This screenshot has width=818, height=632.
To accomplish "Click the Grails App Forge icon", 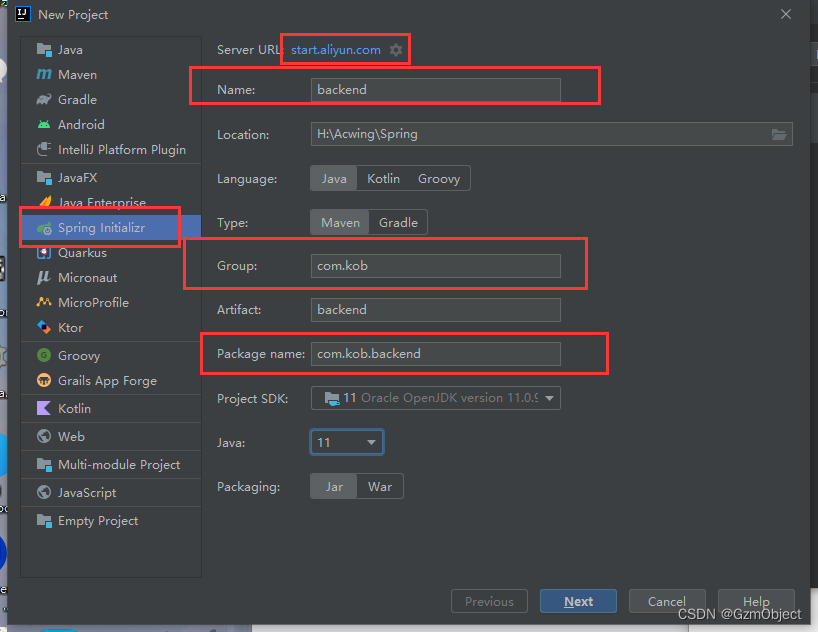I will (x=44, y=380).
